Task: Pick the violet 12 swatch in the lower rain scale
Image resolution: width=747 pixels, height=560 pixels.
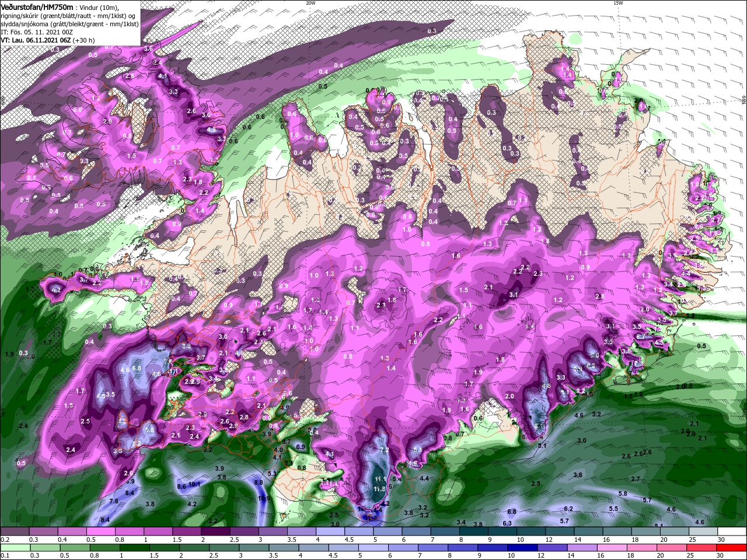Action: coord(551,547)
